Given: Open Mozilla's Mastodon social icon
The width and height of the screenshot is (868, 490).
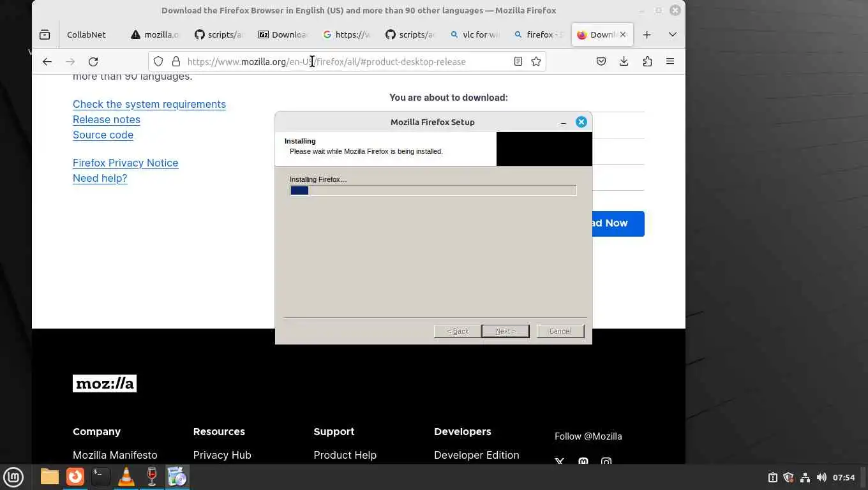Looking at the screenshot, I should pos(583,461).
